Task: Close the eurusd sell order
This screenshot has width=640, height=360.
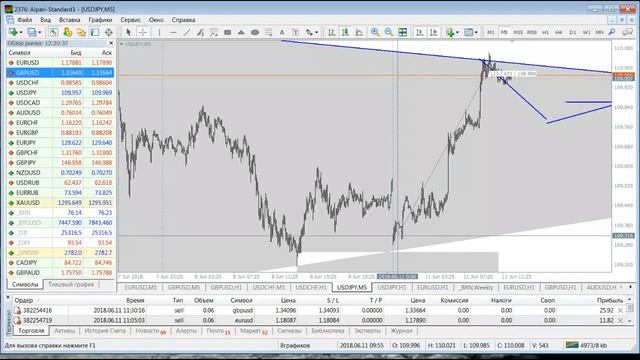Action: 620,320
